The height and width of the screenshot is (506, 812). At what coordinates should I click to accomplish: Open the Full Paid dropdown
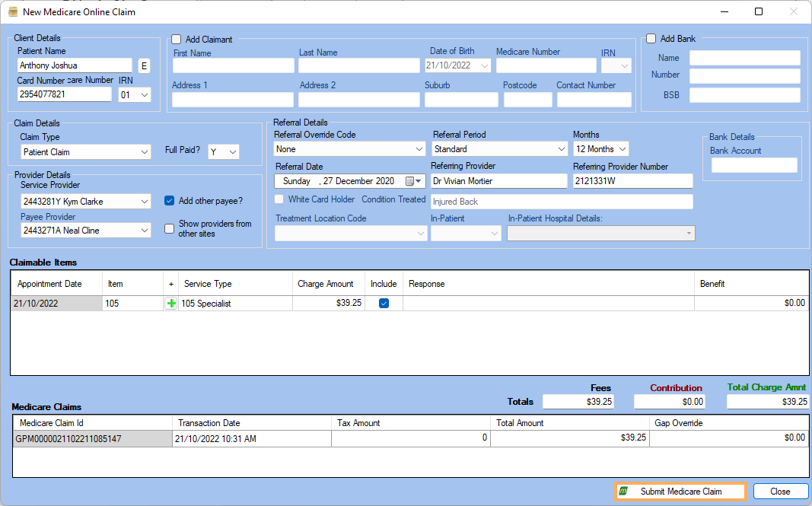[x=233, y=152]
